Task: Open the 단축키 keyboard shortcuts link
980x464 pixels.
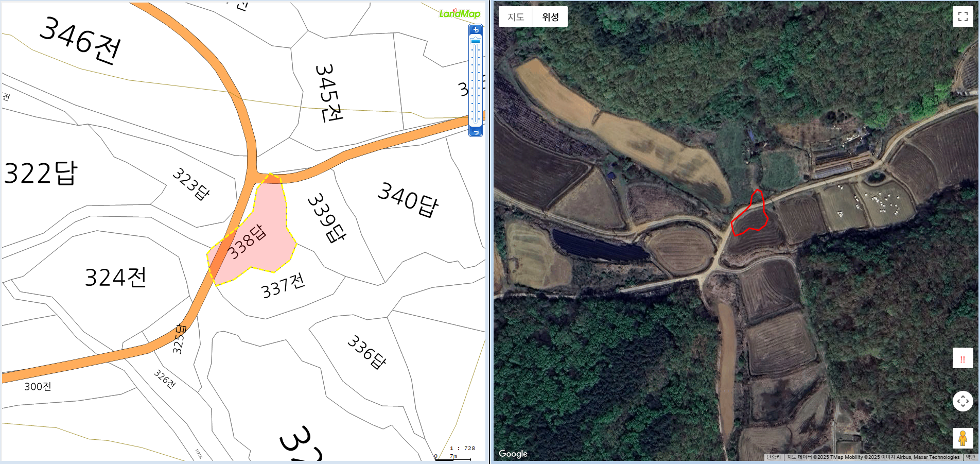Action: (x=774, y=457)
